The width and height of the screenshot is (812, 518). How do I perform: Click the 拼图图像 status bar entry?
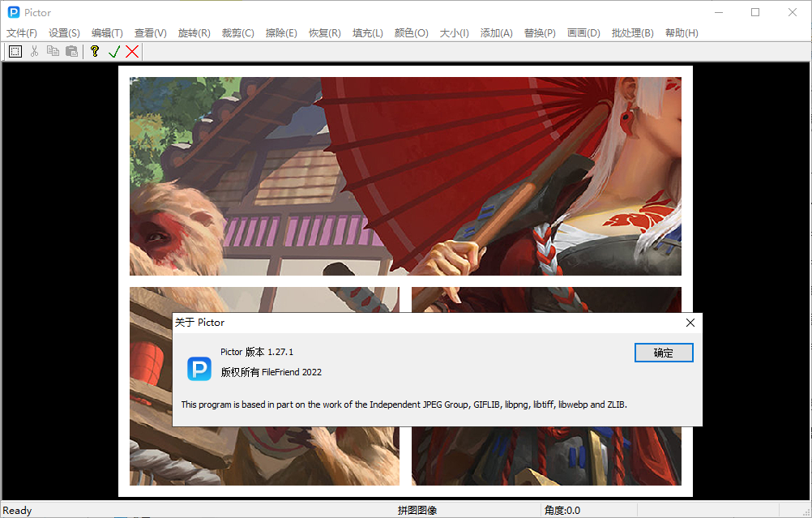tap(417, 510)
